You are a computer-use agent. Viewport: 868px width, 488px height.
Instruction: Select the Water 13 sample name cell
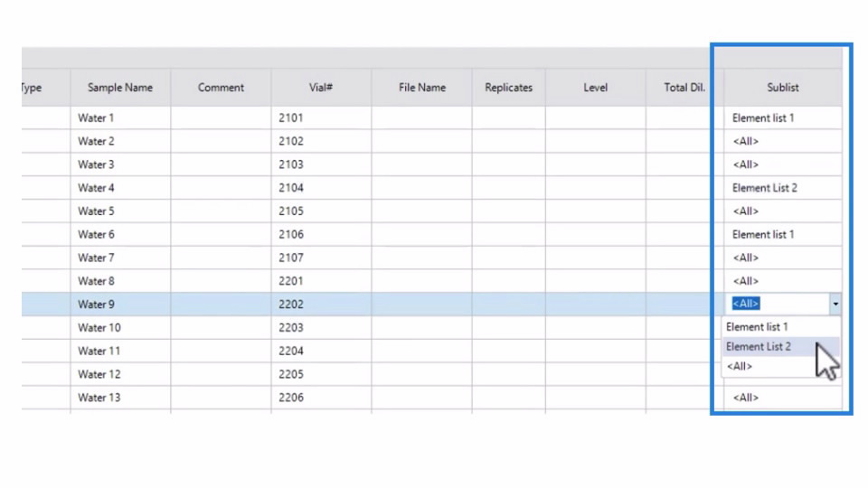120,398
